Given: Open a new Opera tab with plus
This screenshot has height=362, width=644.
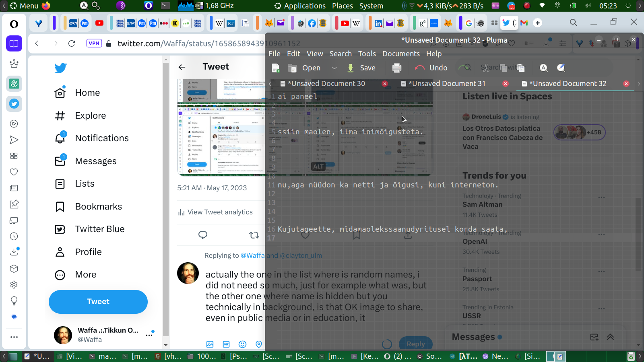Looking at the screenshot, I should (x=538, y=23).
